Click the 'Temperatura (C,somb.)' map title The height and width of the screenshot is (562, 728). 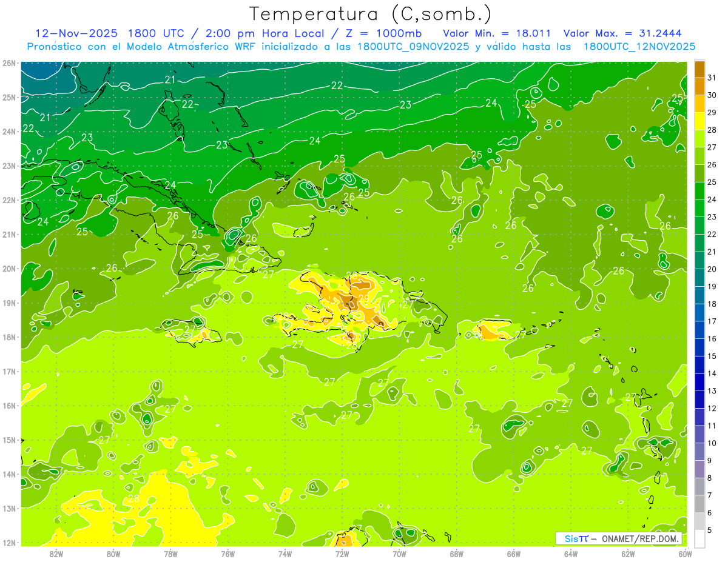pos(371,15)
